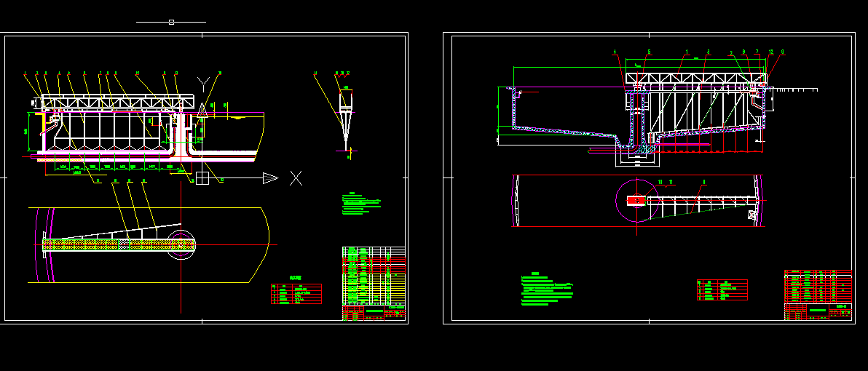Select the truss bridge in the left section view
868x371 pixels.
(x=118, y=103)
